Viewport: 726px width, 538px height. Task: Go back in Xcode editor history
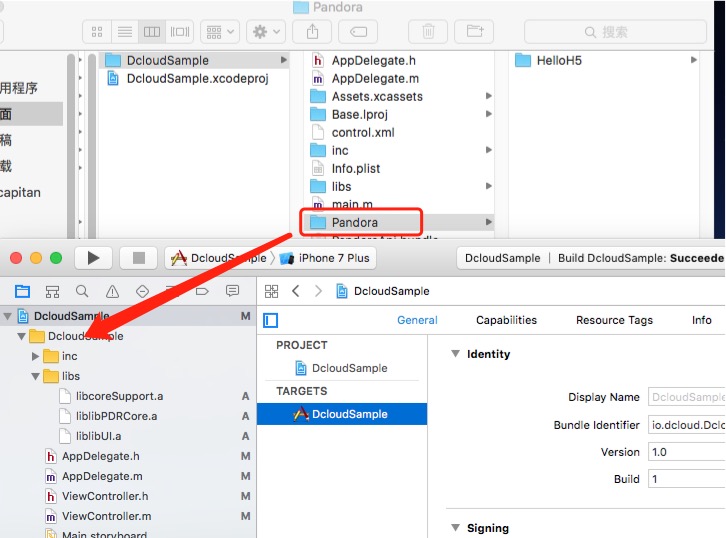[296, 291]
